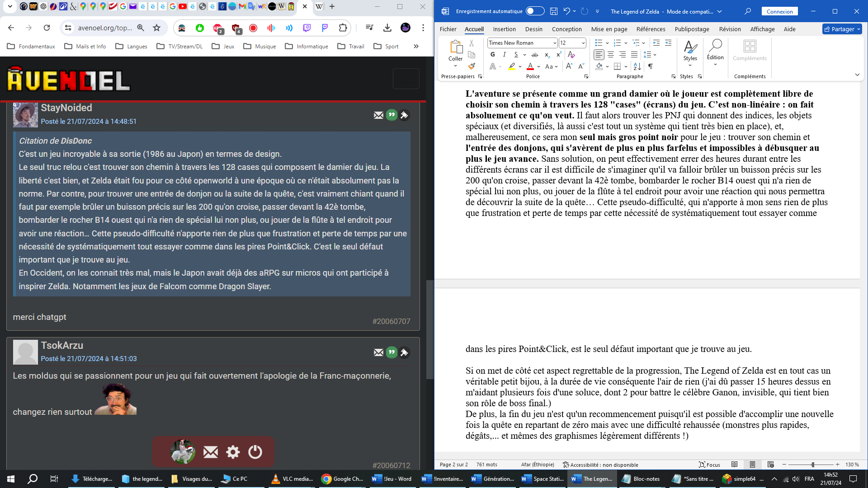Open the Word accessibility status indicator

(x=600, y=465)
